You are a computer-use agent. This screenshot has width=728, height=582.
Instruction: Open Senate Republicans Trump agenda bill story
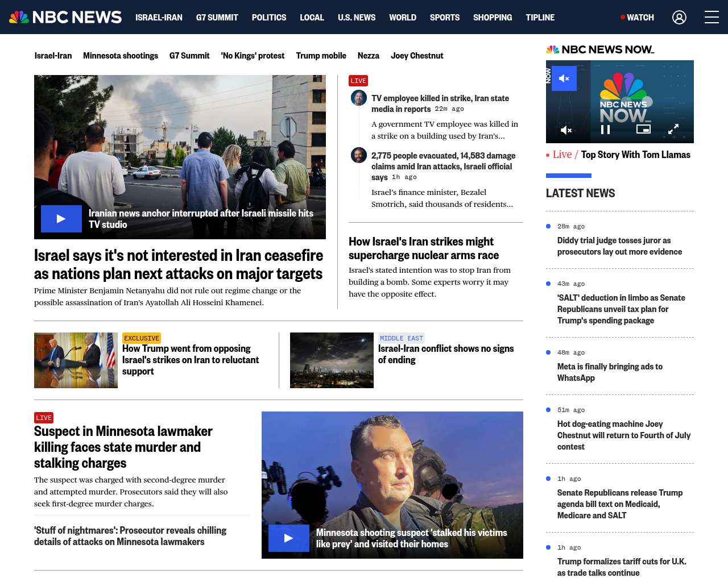[x=620, y=504]
